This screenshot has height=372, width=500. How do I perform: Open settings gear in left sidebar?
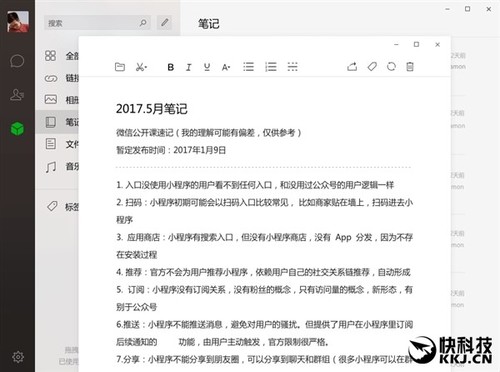point(18,357)
